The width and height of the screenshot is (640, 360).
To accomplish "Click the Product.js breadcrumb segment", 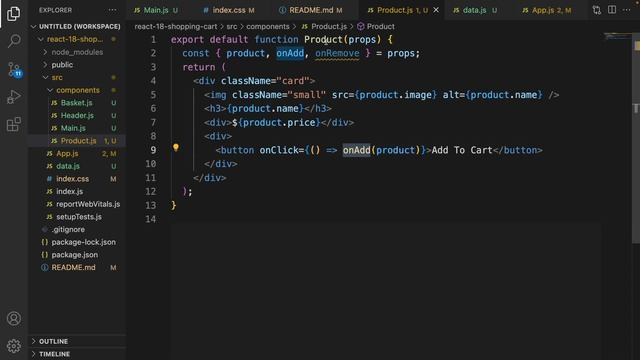I will pos(324,27).
